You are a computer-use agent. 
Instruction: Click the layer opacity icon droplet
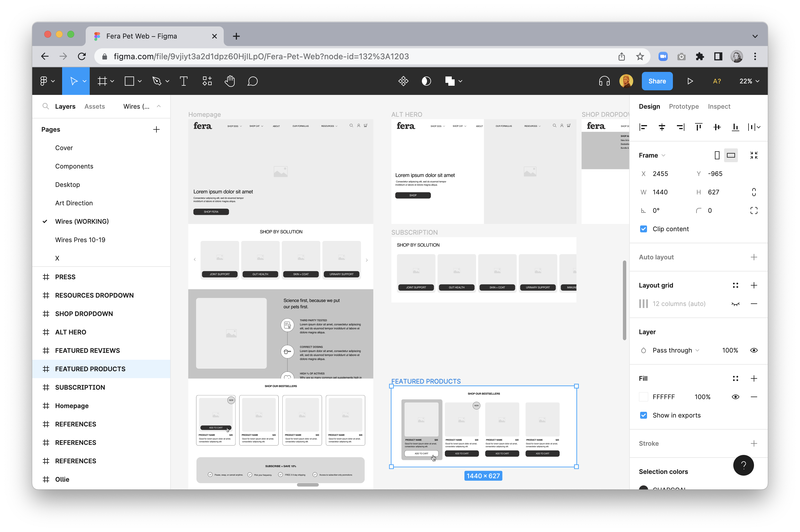[643, 350]
